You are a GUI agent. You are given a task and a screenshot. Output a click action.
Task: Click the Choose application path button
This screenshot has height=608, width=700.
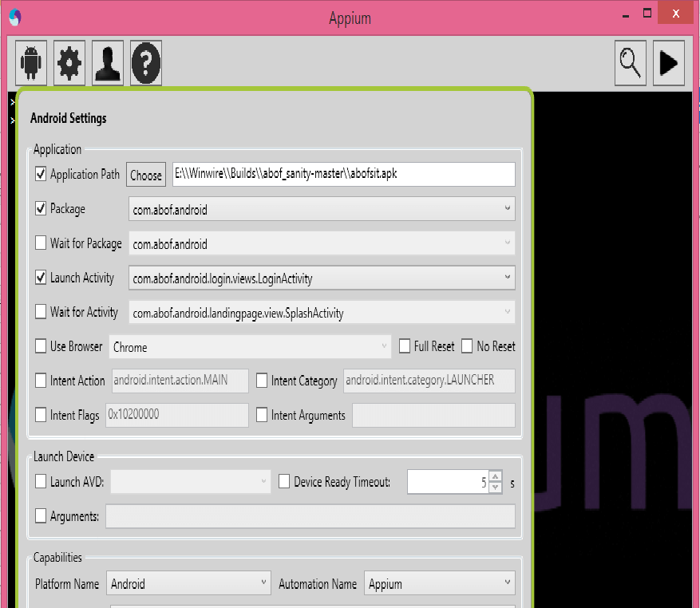tap(146, 175)
